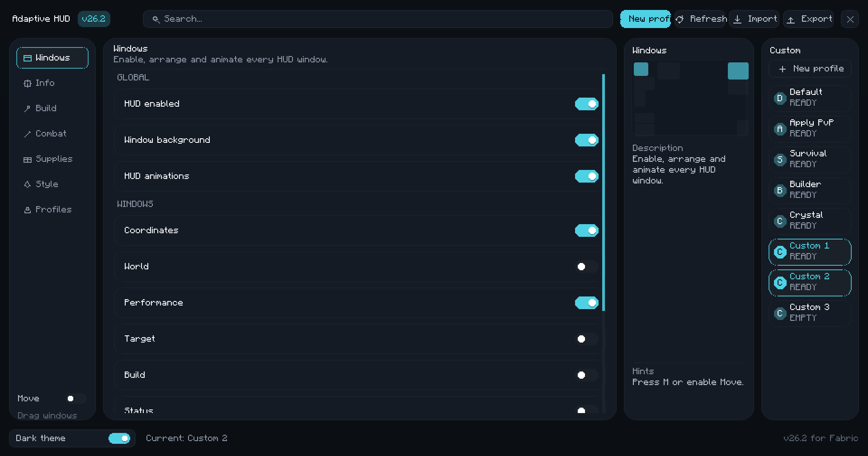
Task: Disable the HUD animations switch
Action: point(587,176)
